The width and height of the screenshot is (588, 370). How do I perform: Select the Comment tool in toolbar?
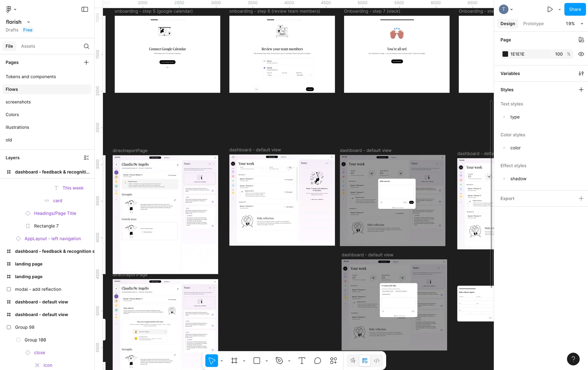(x=318, y=360)
